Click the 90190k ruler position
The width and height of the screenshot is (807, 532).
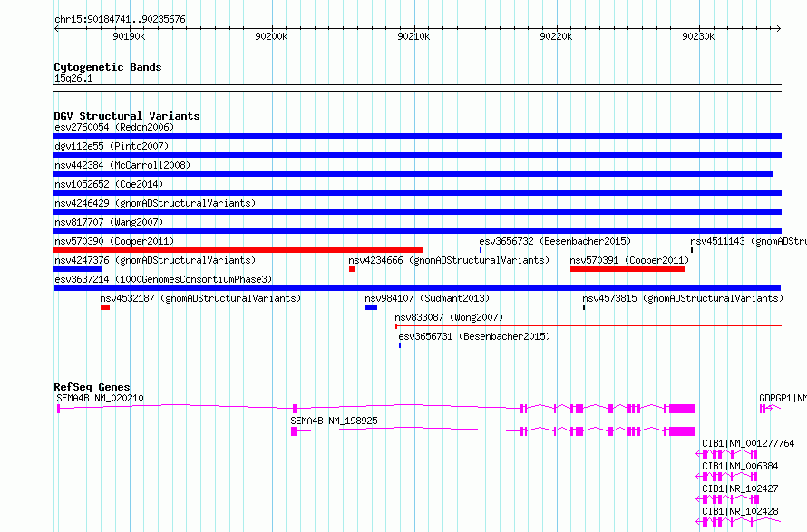[x=129, y=36]
